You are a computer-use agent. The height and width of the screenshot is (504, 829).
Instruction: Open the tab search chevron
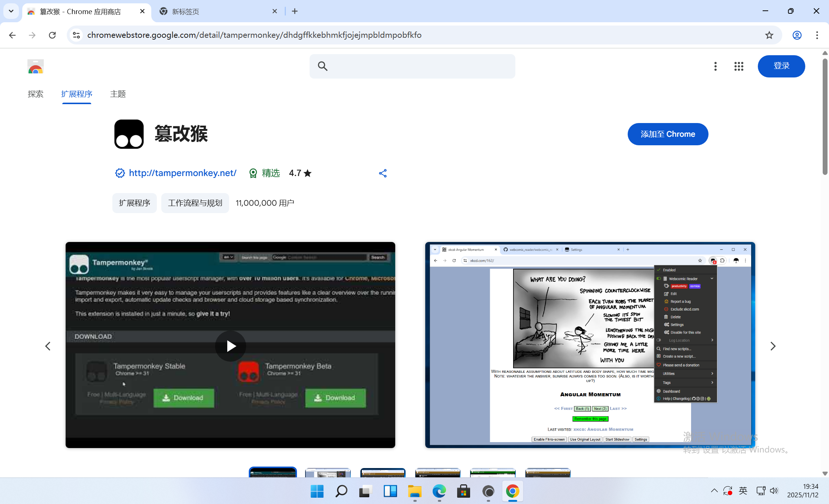point(11,11)
